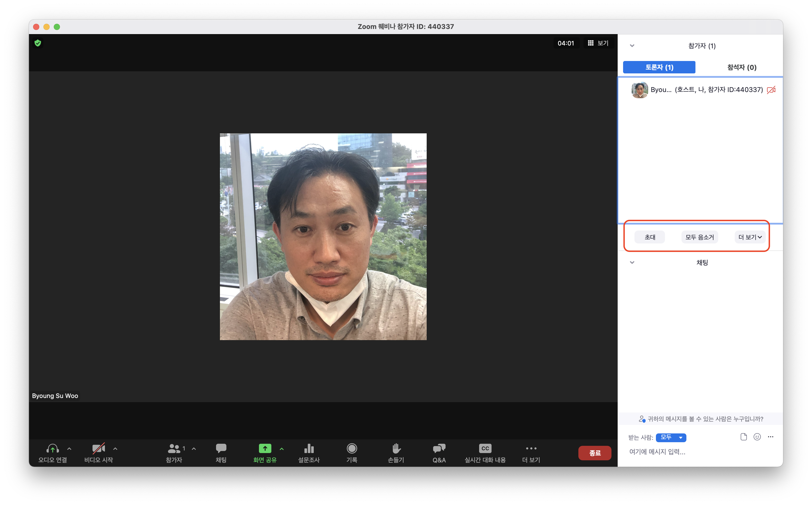Raise hand with 손들기 icon
This screenshot has height=505, width=812.
[396, 449]
